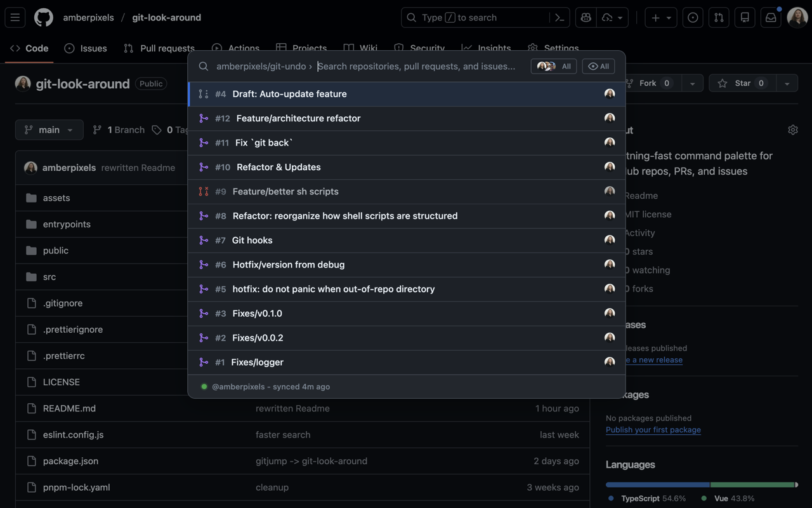Select PR #7 "Git hooks" in the palette

[x=252, y=240]
